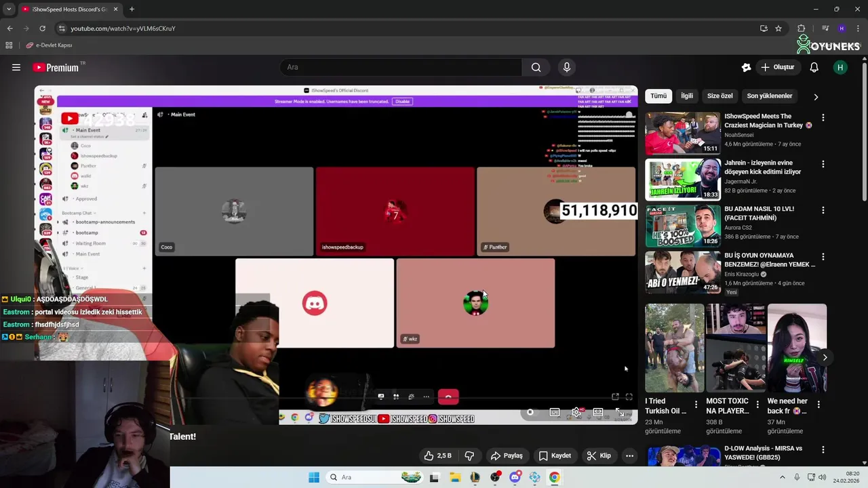Open Discord from the taskbar
Screen dimensions: 868x488
click(x=515, y=477)
